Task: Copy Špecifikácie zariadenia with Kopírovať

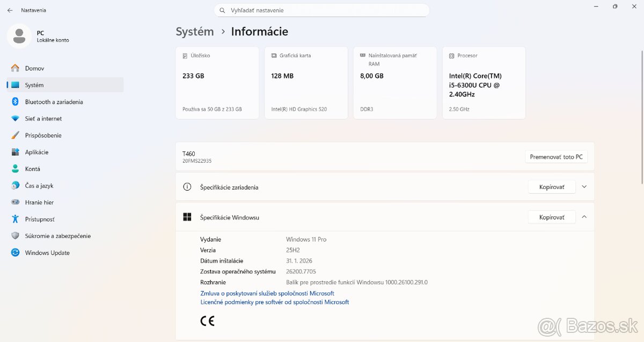Action: [552, 186]
